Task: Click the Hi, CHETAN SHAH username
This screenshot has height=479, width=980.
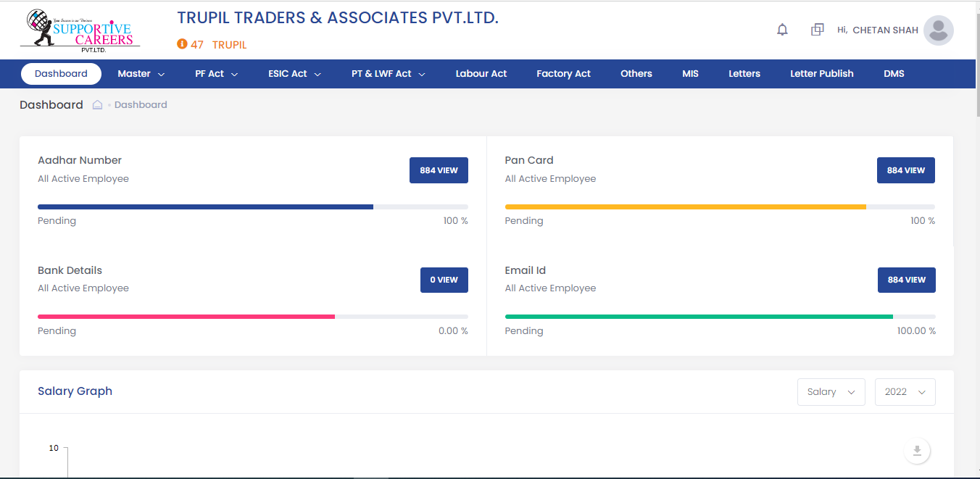Action: (x=878, y=30)
